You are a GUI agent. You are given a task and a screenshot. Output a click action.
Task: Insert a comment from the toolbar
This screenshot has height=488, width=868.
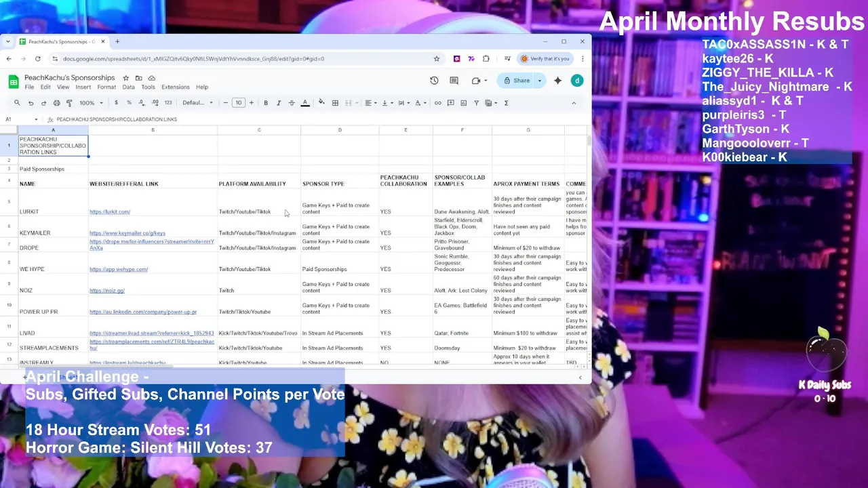[450, 103]
